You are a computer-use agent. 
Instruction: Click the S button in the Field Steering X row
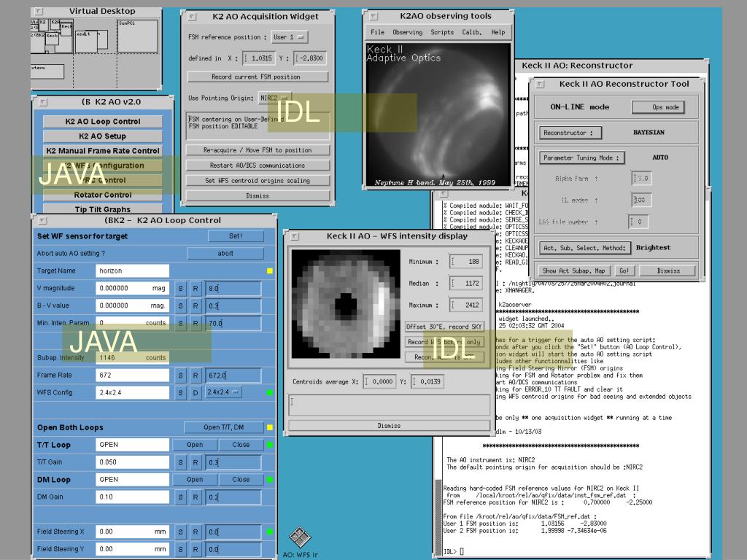[181, 532]
